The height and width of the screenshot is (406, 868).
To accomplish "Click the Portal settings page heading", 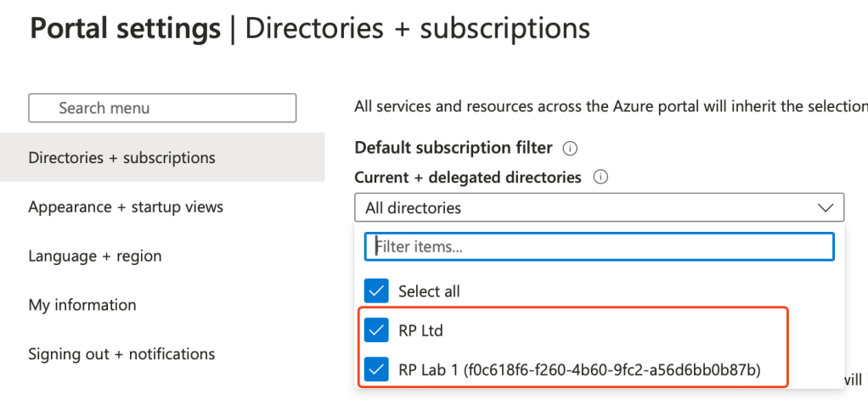I will [125, 29].
